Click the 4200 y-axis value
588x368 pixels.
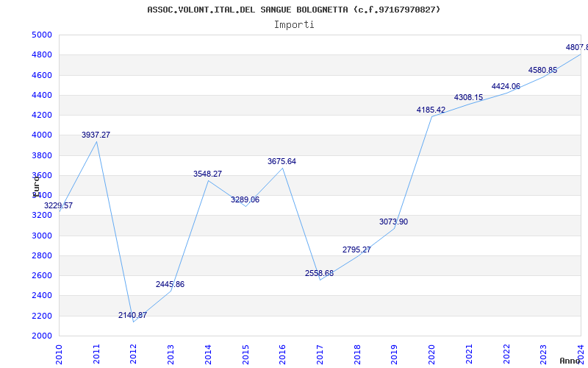tap(42, 116)
